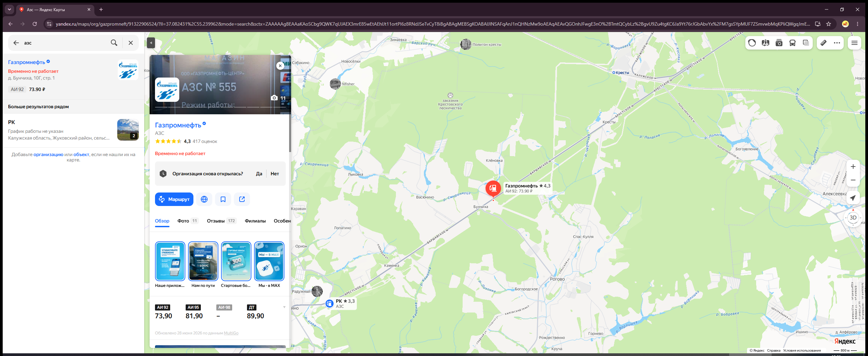This screenshot has width=868, height=356.
Task: Click the Газпромнефть title in the card
Action: point(178,125)
